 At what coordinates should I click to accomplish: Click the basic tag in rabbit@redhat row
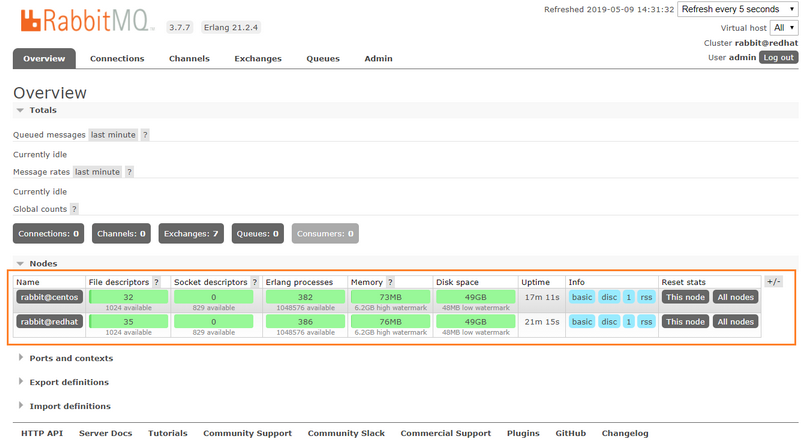coord(582,322)
